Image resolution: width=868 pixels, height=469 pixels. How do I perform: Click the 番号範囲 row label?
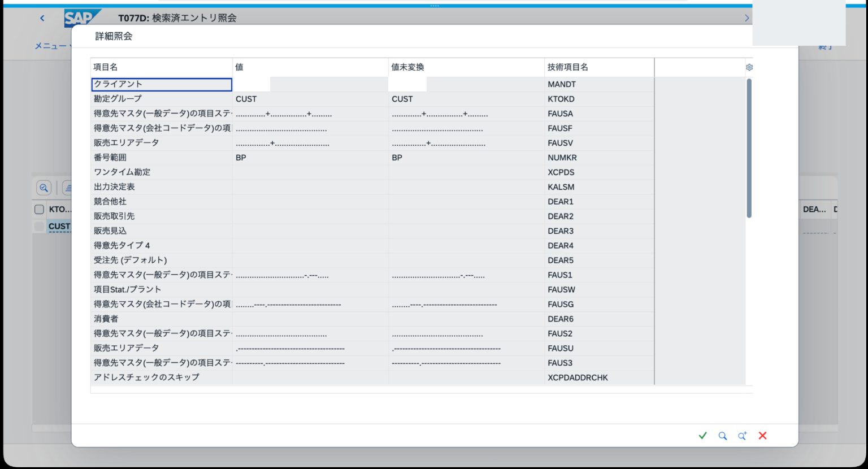[x=110, y=158]
